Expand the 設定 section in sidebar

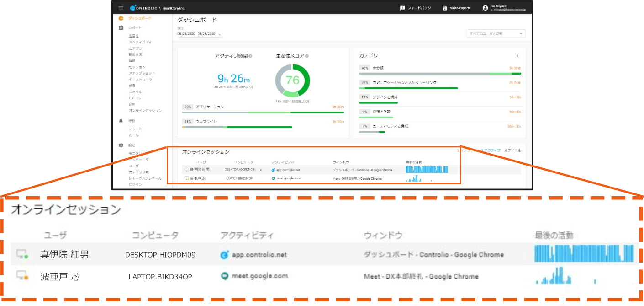coord(132,145)
